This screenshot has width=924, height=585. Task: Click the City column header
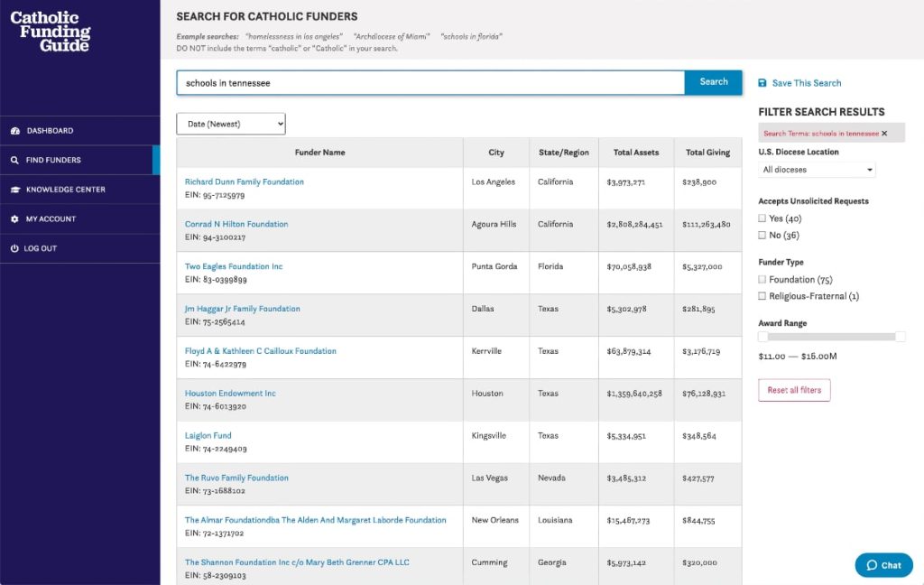(x=496, y=153)
